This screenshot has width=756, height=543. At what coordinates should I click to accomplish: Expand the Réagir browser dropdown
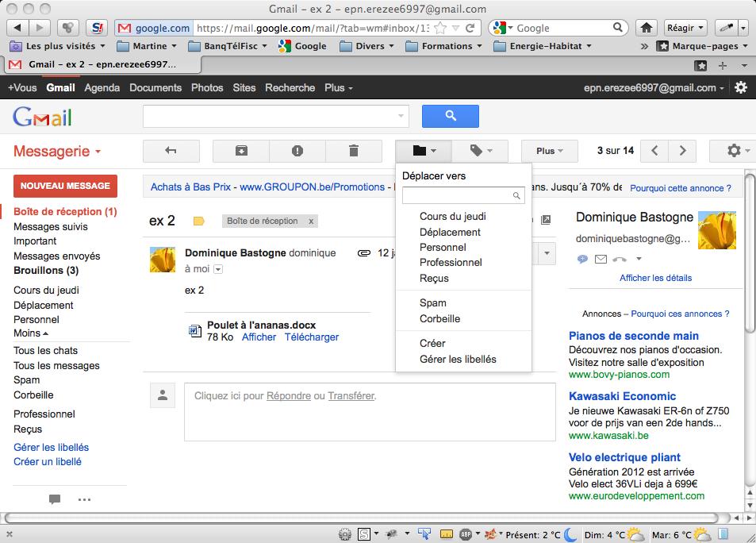(685, 28)
